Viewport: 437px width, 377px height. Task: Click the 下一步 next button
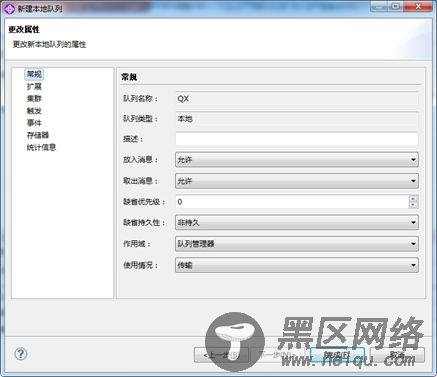(277, 355)
